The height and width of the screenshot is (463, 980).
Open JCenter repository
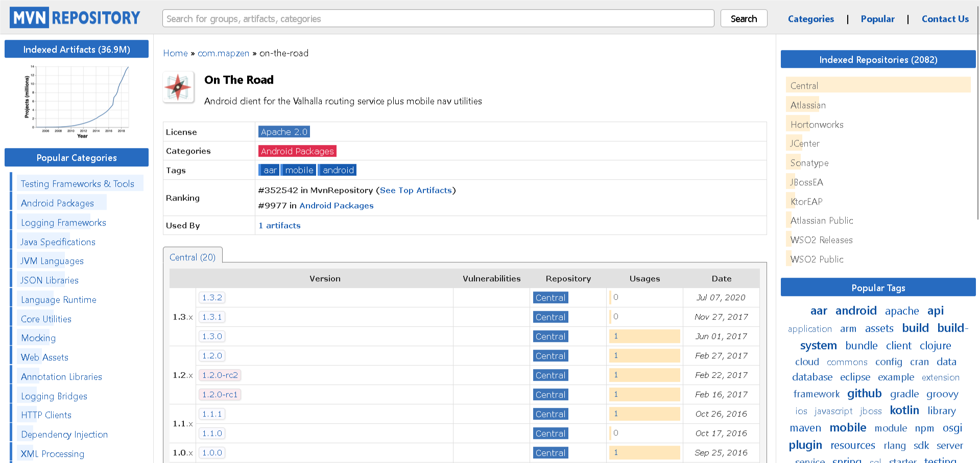805,143
